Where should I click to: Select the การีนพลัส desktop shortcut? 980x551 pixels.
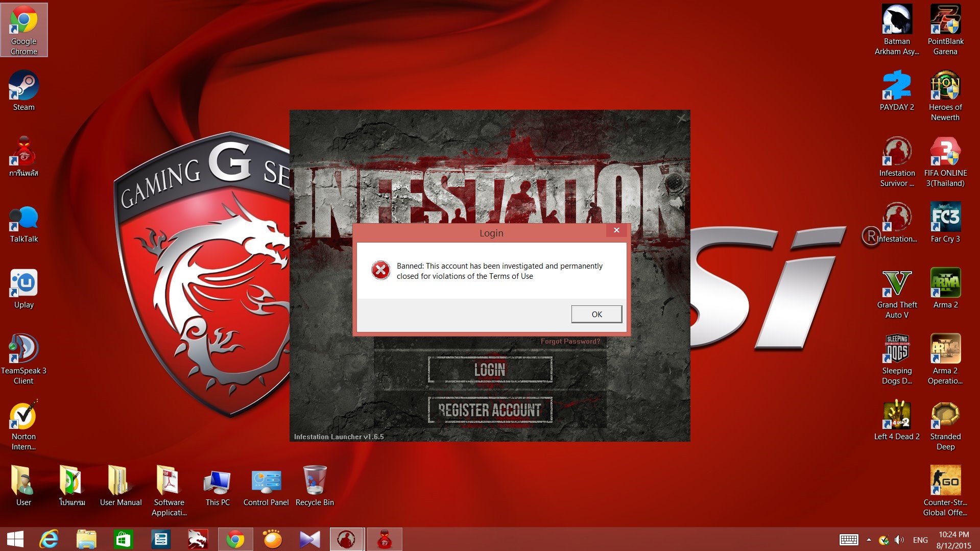[x=24, y=157]
